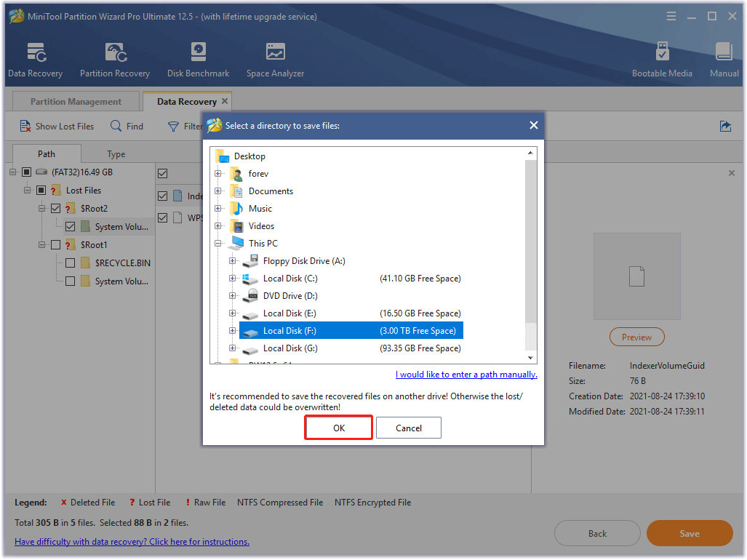Select Floppy Disk Drive (A:)
Screen dimensions: 747x560
click(304, 261)
